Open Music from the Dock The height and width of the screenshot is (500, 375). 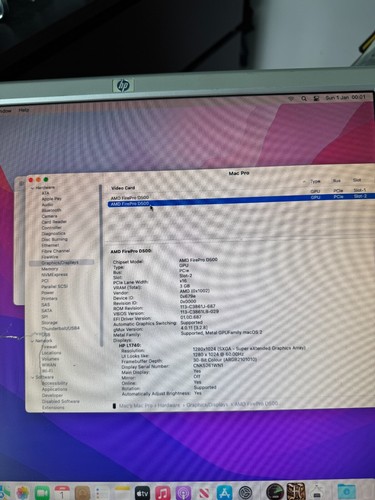click(163, 493)
